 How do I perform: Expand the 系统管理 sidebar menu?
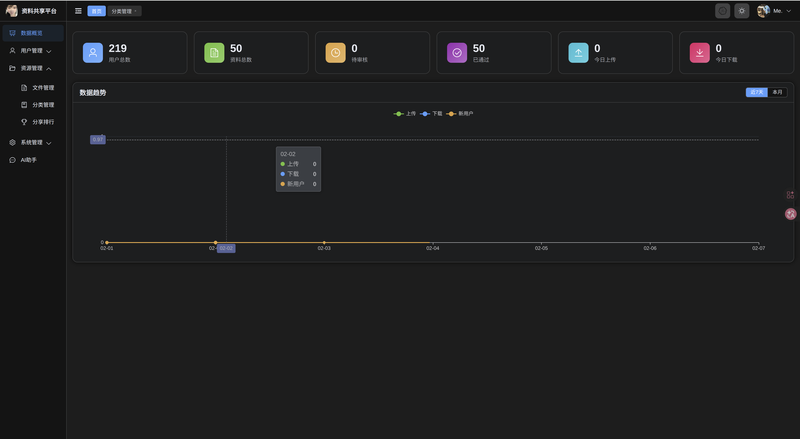pyautogui.click(x=31, y=142)
